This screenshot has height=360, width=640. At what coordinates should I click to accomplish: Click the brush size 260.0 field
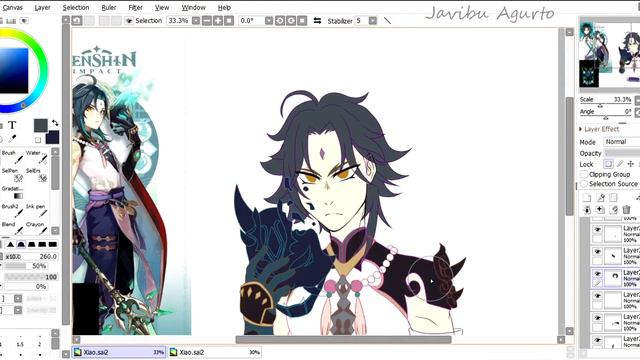coord(31,256)
